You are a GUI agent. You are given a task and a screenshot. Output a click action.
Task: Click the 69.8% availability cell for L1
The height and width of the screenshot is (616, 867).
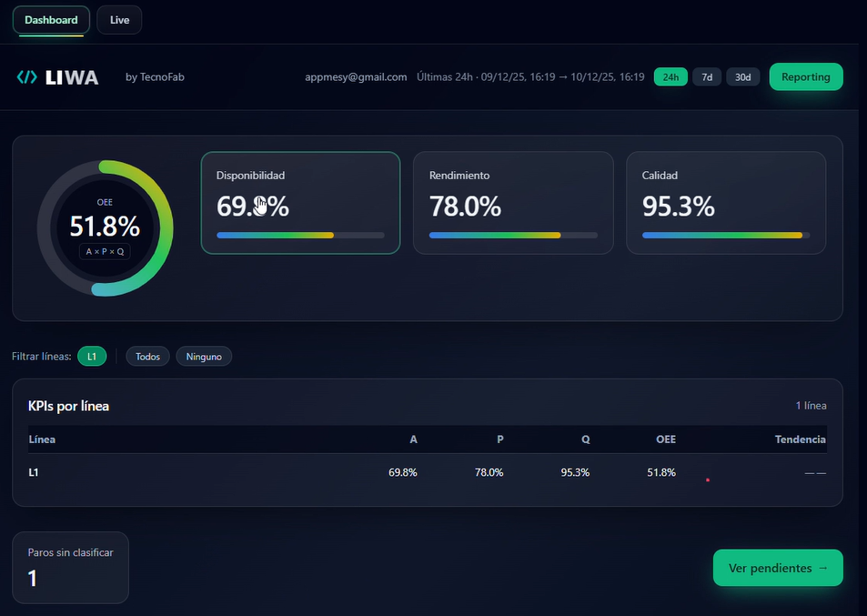pos(402,473)
